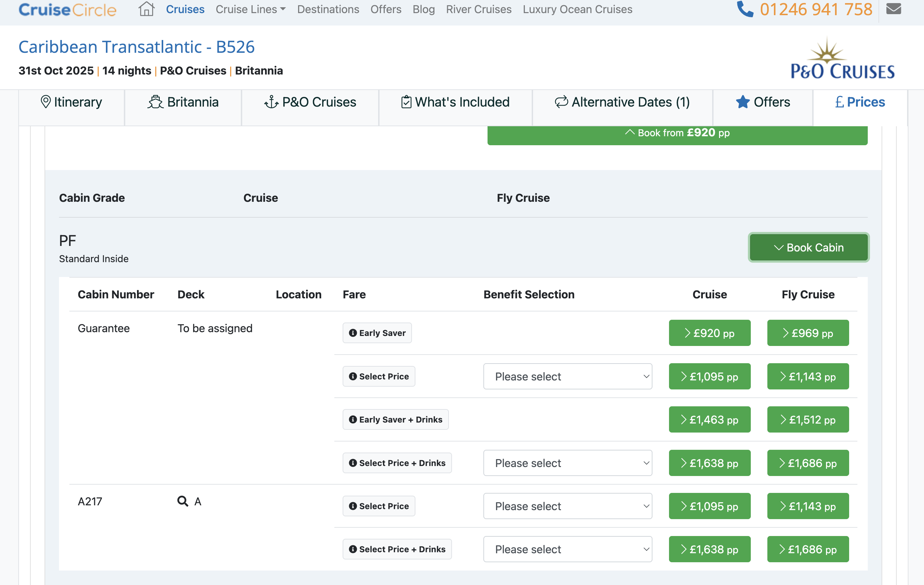Select Early Saver + Drinks fly cruise £1,512 pp
Viewport: 924px width, 585px height.
[x=808, y=419]
